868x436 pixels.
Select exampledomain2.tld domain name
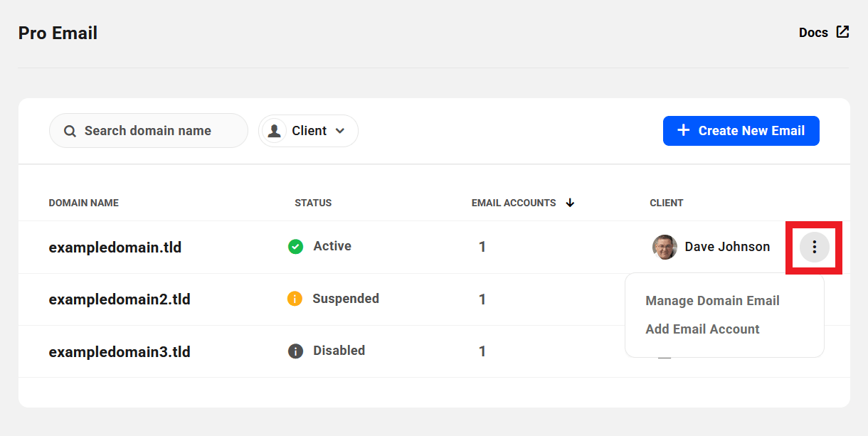120,299
